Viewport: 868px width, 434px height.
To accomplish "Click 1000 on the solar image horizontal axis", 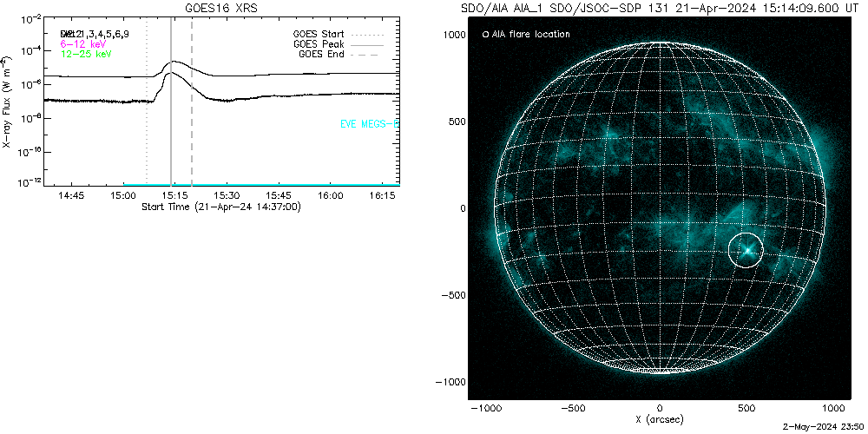I will (833, 409).
